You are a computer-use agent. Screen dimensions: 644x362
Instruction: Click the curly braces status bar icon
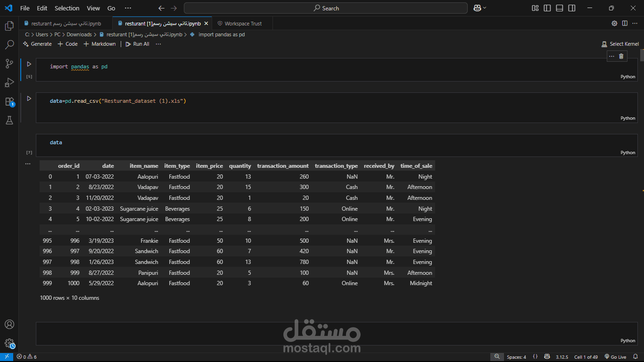535,357
